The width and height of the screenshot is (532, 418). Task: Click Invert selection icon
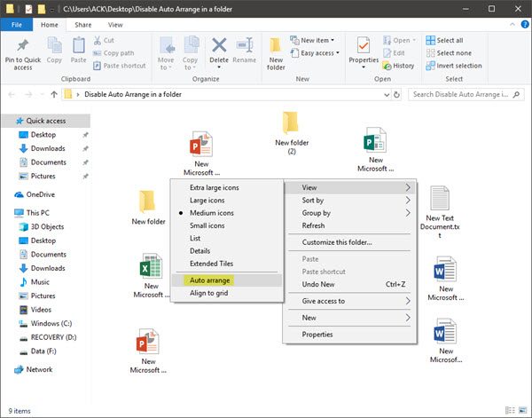[x=431, y=66]
